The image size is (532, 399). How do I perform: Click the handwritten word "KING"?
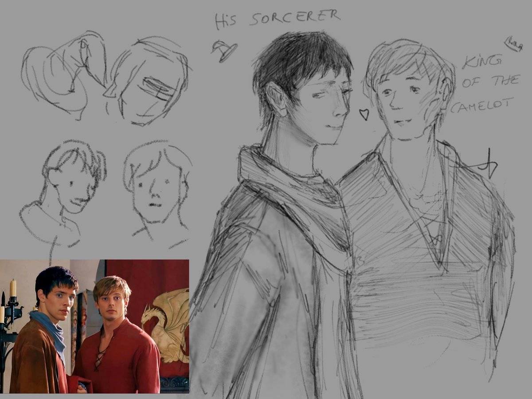[482, 62]
